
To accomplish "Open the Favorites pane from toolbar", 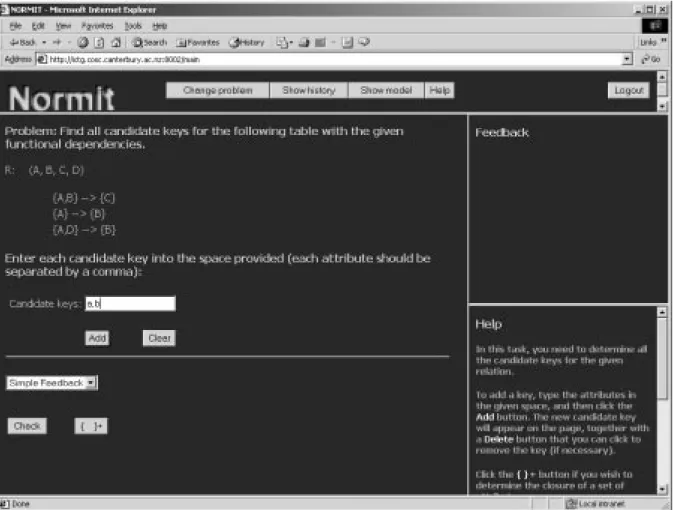I will click(x=198, y=42).
